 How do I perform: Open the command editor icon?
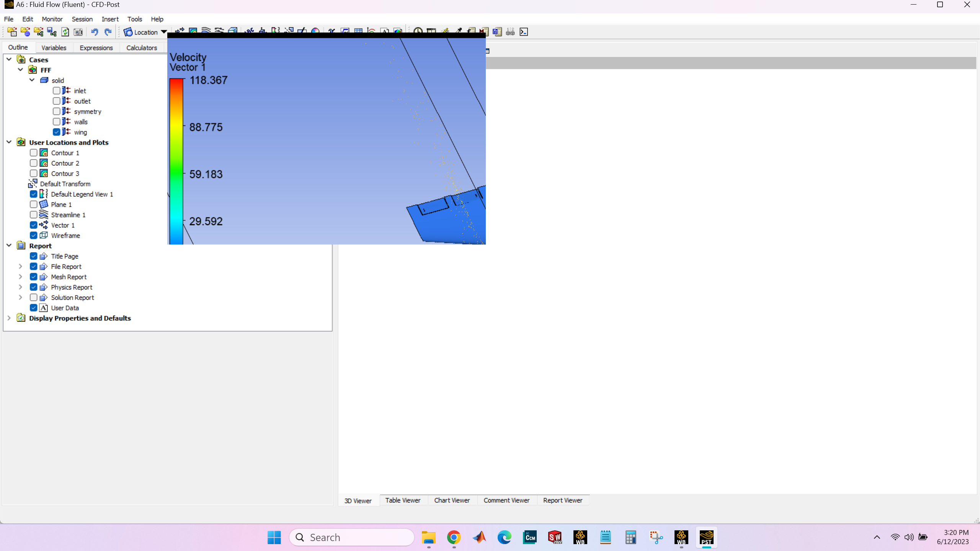coord(524,32)
